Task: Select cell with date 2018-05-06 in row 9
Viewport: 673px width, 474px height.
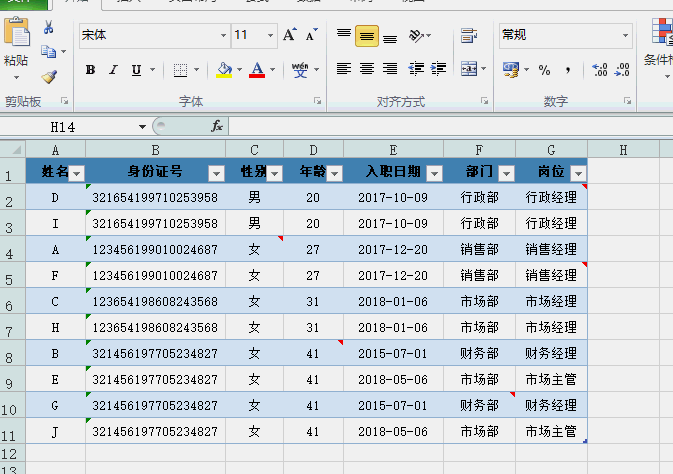Action: click(393, 380)
